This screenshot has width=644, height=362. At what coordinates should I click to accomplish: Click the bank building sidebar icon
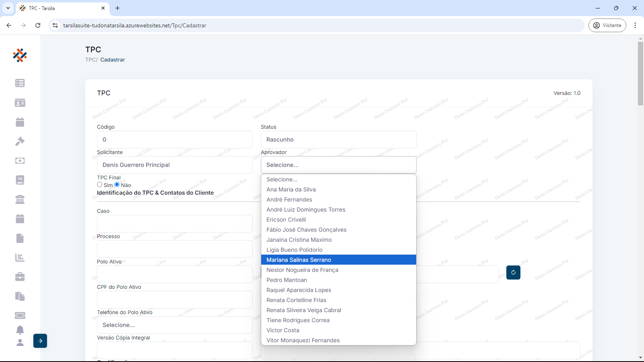(x=20, y=200)
